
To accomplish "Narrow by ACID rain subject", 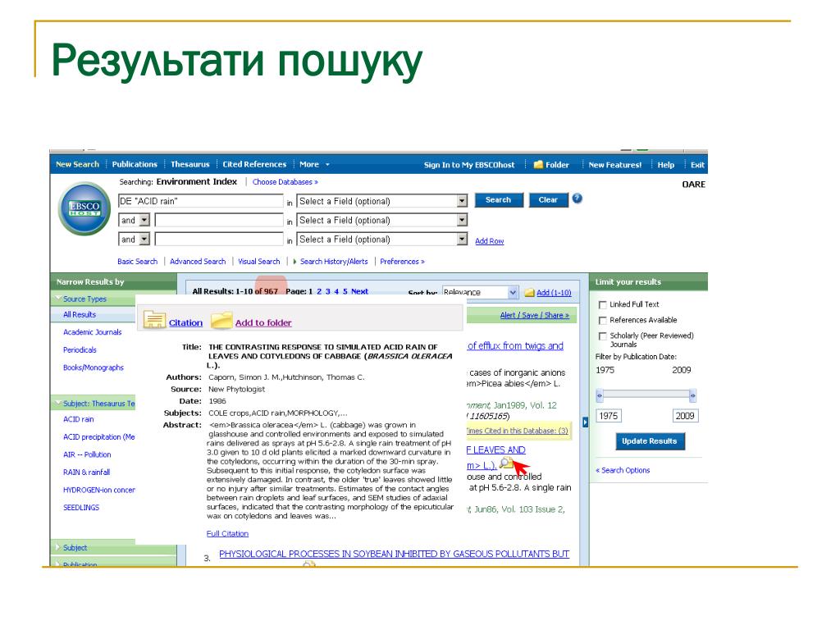I will click(x=78, y=419).
